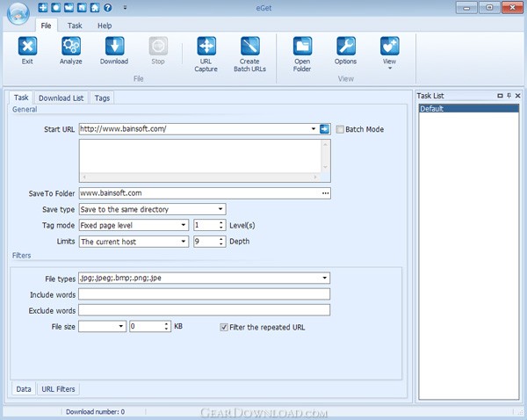This screenshot has height=420, width=527.
Task: Open the Help ribbon tab
Action: 105,25
